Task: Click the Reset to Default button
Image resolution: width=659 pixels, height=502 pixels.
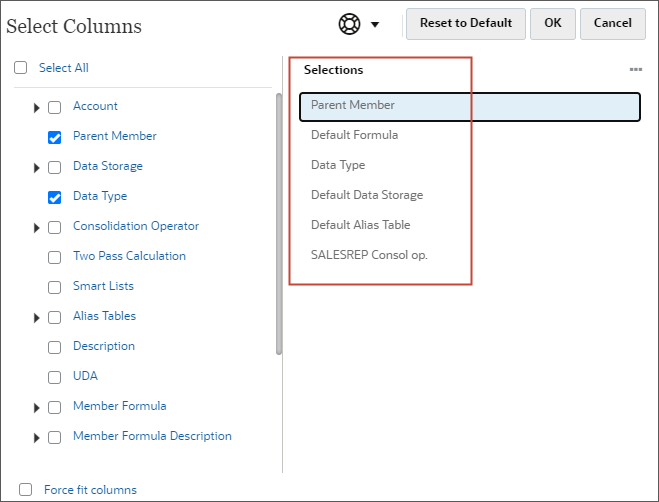Action: pyautogui.click(x=466, y=23)
